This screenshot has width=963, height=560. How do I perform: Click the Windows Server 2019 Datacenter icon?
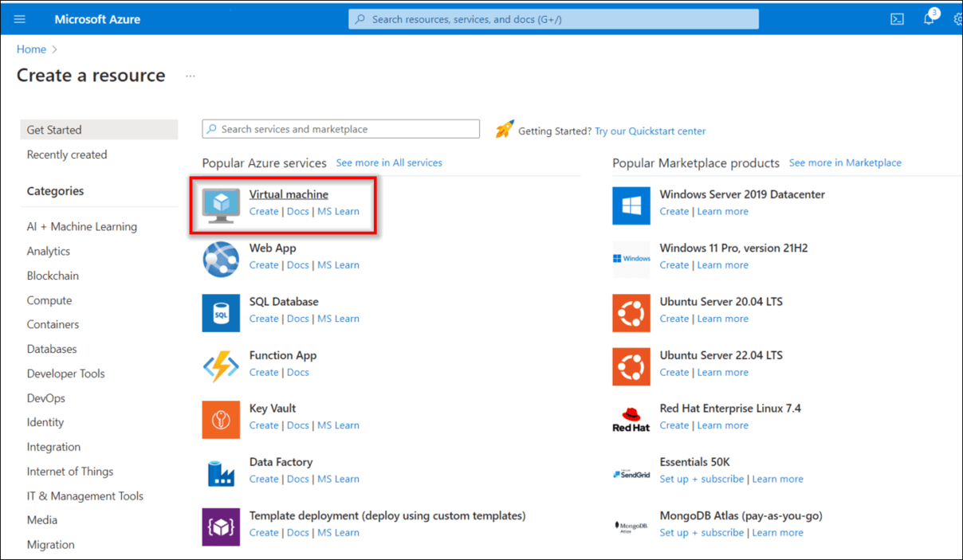[x=631, y=206]
